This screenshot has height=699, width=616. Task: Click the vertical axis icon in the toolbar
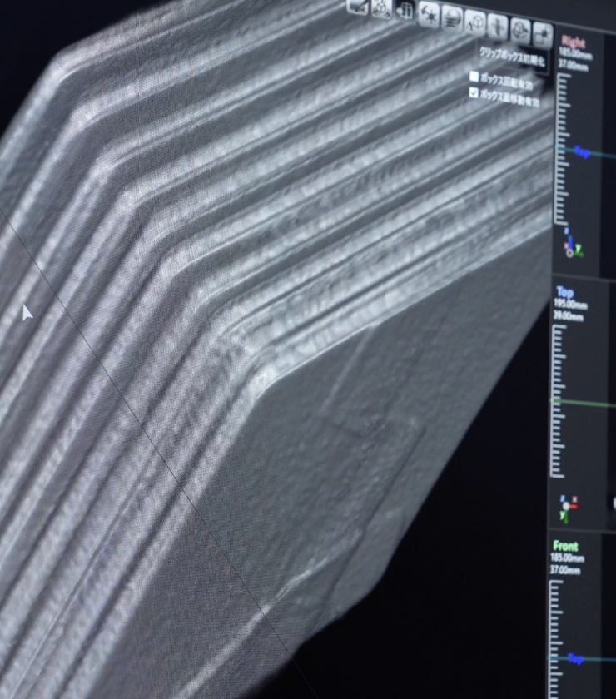point(499,25)
